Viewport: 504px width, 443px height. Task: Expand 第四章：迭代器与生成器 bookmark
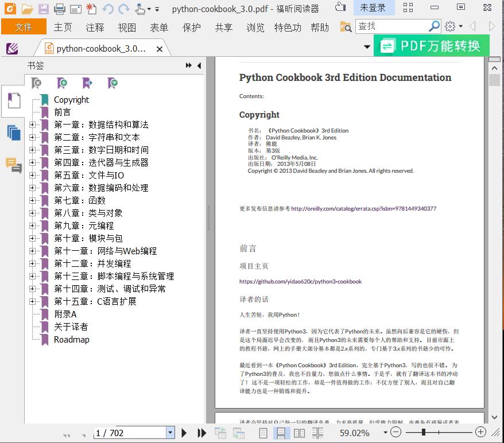click(x=33, y=162)
